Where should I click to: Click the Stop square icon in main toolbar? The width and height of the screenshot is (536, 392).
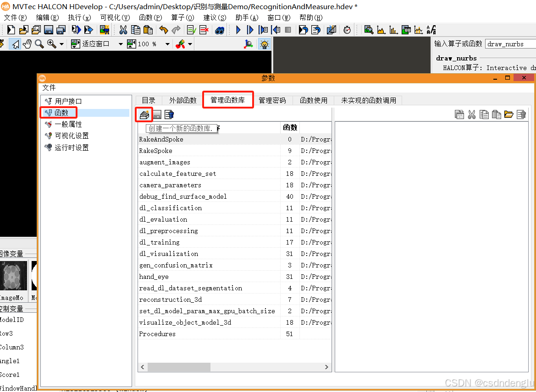pos(288,30)
